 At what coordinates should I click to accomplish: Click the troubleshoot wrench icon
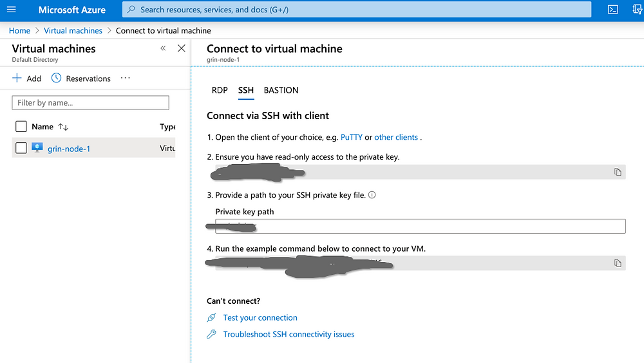pyautogui.click(x=211, y=334)
